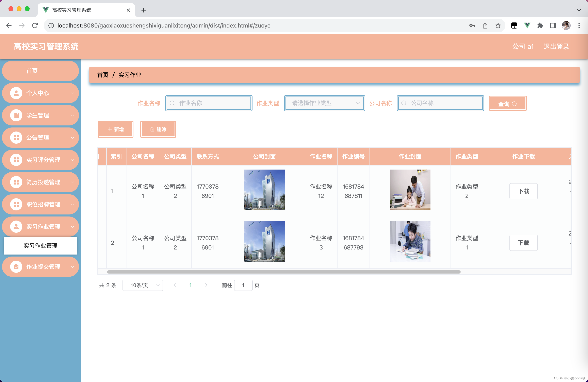Open the 作业提交管理 menu label
This screenshot has width=588, height=382.
[x=43, y=267]
